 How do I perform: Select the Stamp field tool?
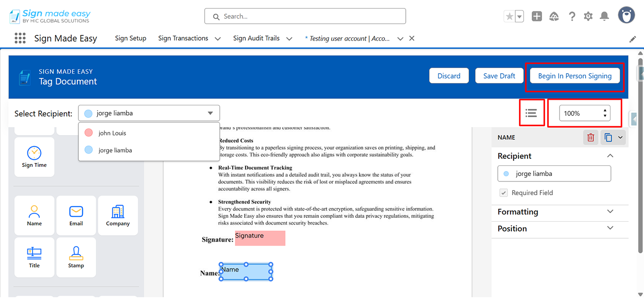click(76, 257)
